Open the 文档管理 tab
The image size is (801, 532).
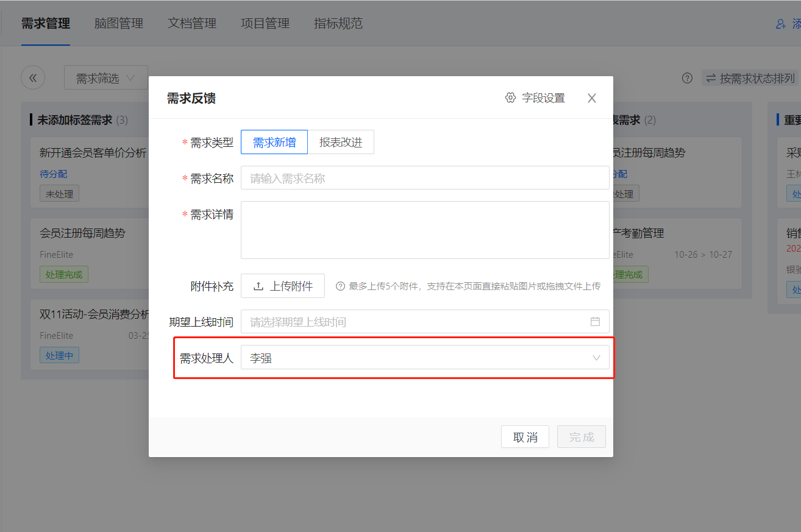tap(192, 23)
